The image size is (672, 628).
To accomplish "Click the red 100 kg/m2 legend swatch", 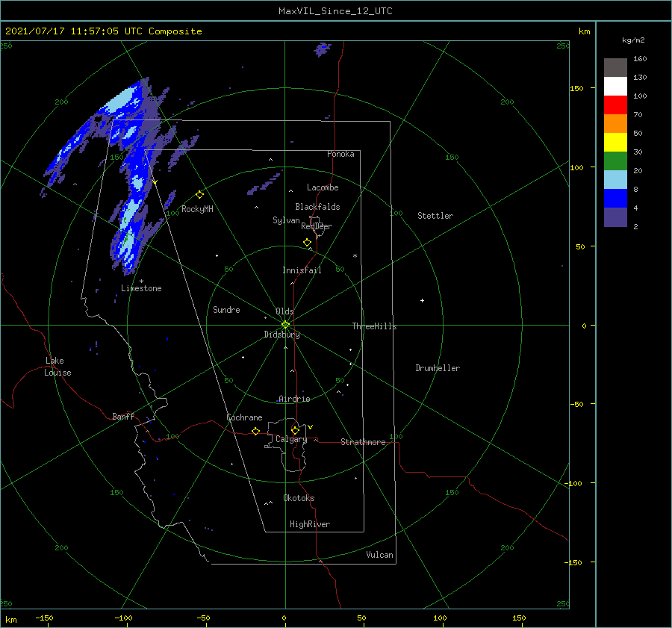I will 615,105.
